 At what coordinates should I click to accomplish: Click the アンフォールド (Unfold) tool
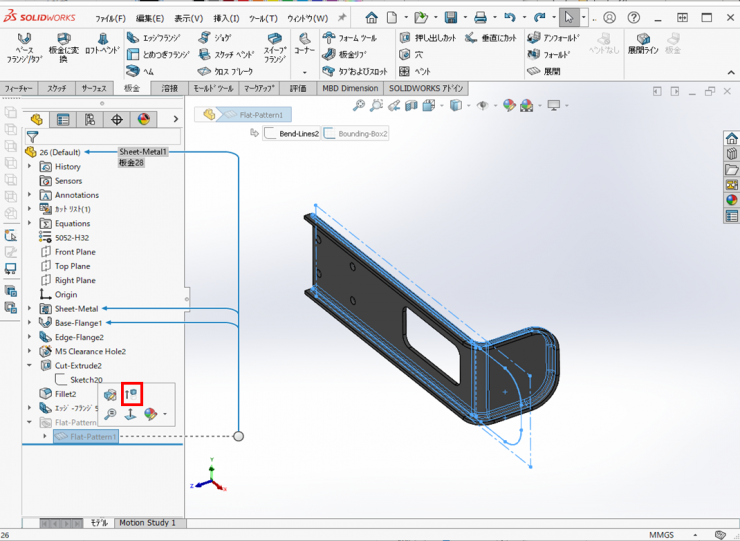click(553, 38)
